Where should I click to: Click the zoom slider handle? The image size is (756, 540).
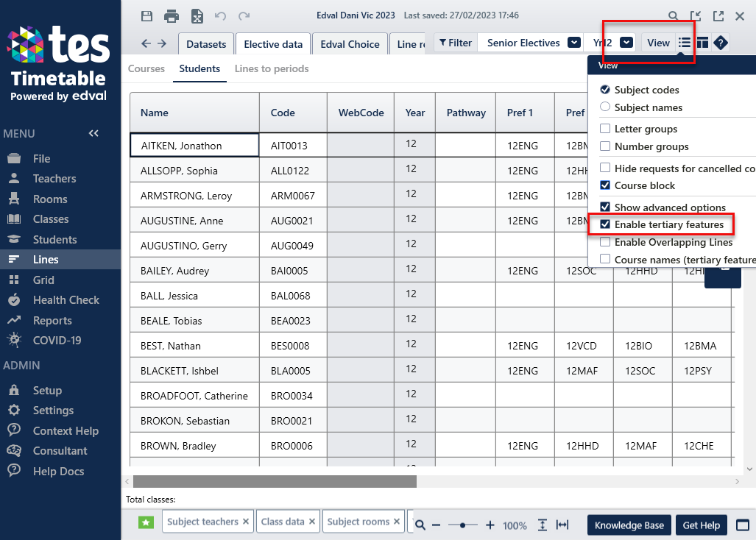[x=463, y=525]
